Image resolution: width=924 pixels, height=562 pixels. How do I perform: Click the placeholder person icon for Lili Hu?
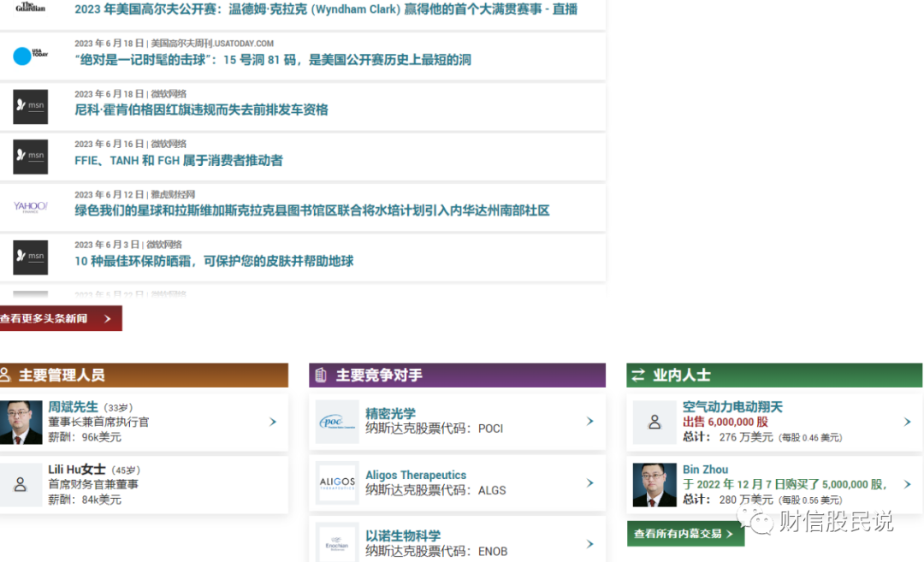click(21, 483)
